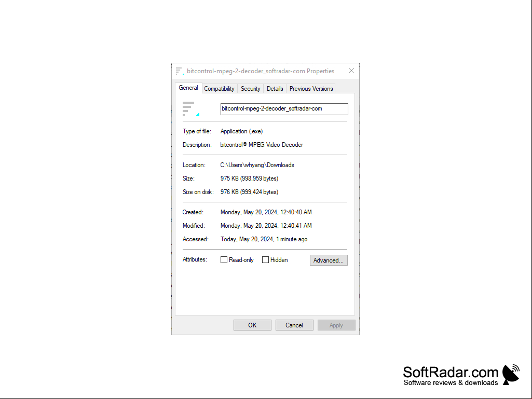Confirm with the OK button

pos(252,325)
